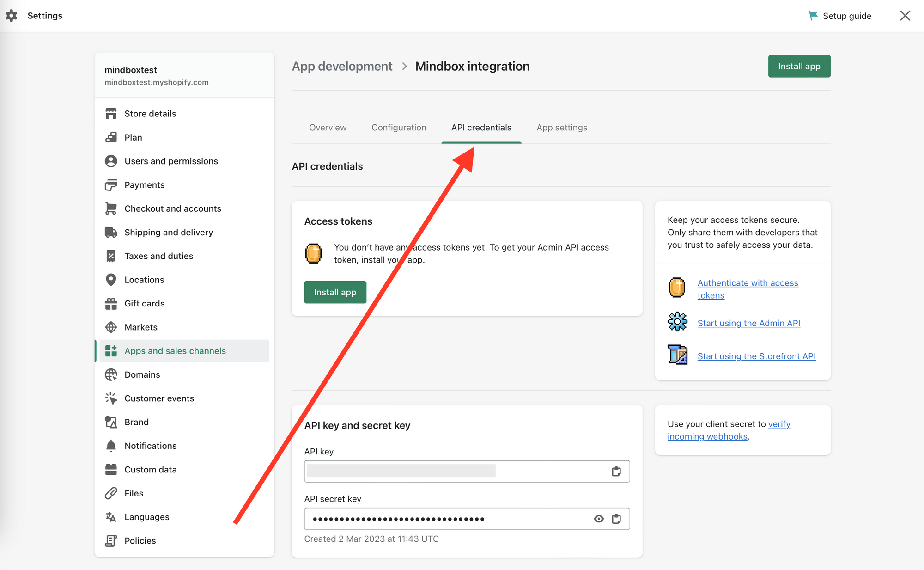The height and width of the screenshot is (570, 924).
Task: Click the Gift cards present icon
Action: click(111, 303)
